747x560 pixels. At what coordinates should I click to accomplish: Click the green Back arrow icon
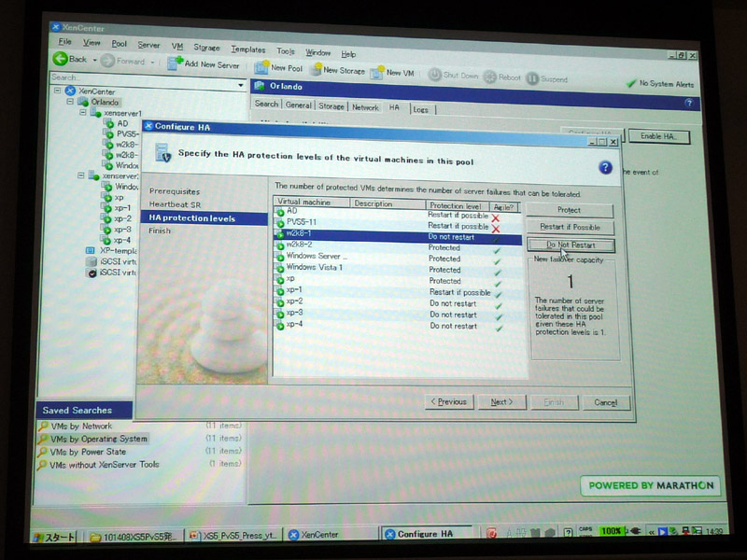[x=60, y=59]
